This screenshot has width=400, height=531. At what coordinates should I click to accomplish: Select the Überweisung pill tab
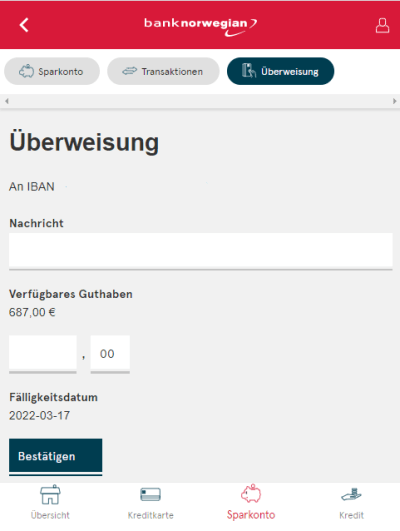pos(280,71)
